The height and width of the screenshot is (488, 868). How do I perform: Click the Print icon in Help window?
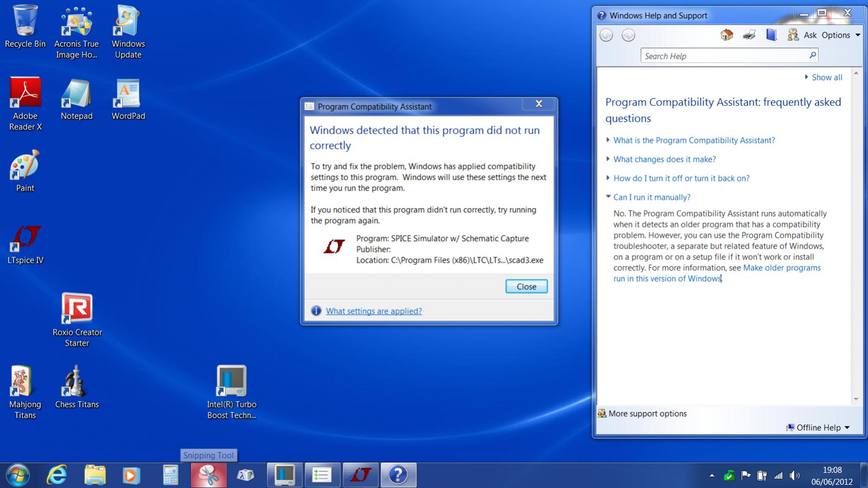749,35
